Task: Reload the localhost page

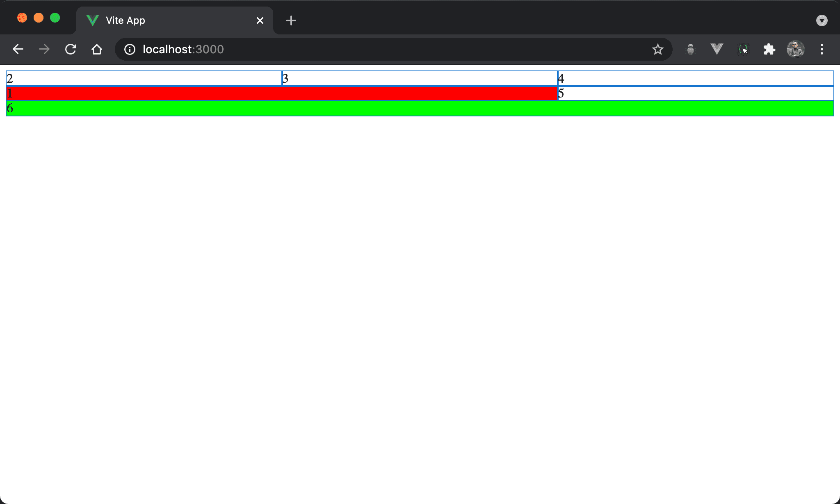Action: pyautogui.click(x=71, y=50)
